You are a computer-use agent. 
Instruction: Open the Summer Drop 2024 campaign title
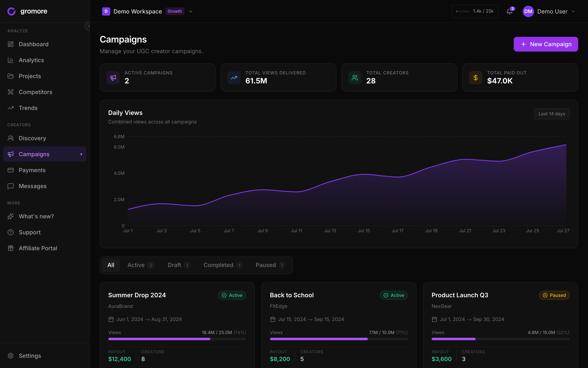click(x=137, y=295)
